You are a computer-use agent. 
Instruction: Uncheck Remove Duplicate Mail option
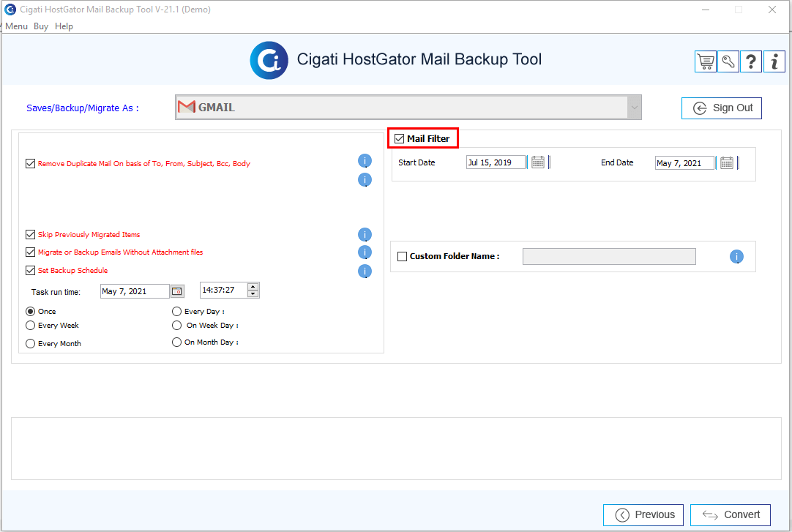click(x=30, y=163)
